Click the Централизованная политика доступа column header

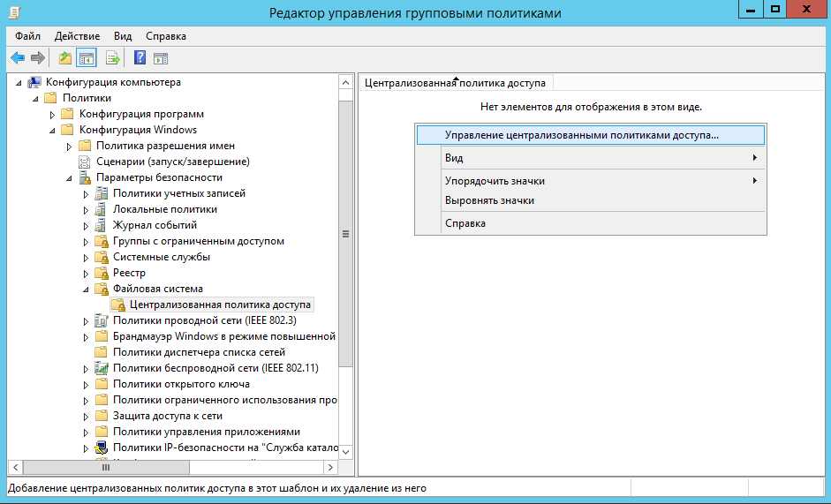[x=456, y=83]
